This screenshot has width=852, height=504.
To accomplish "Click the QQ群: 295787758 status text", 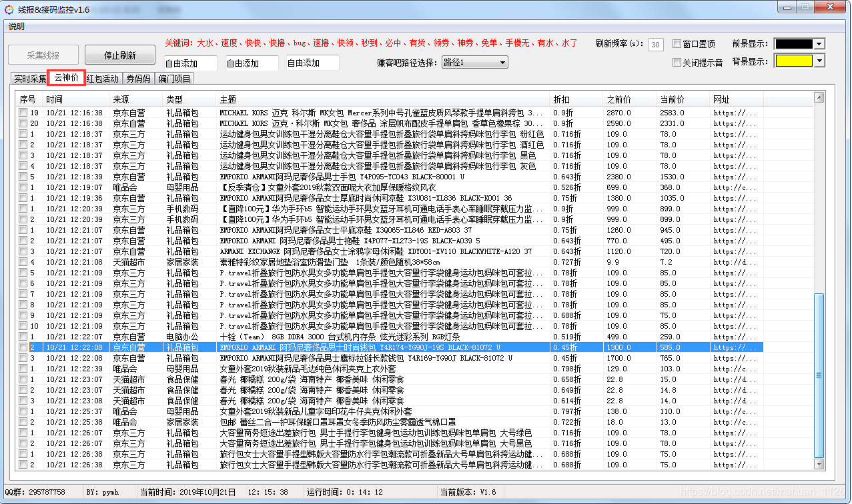I will coord(36,492).
